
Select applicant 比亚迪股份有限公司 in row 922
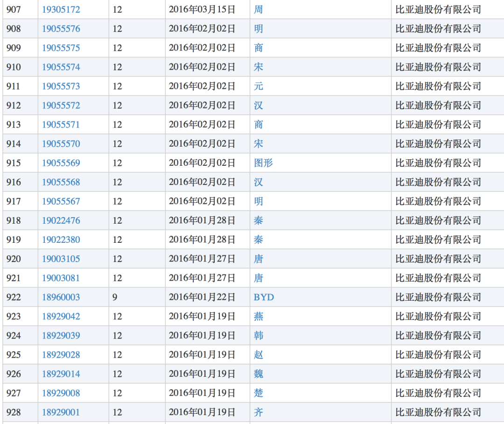pos(438,297)
